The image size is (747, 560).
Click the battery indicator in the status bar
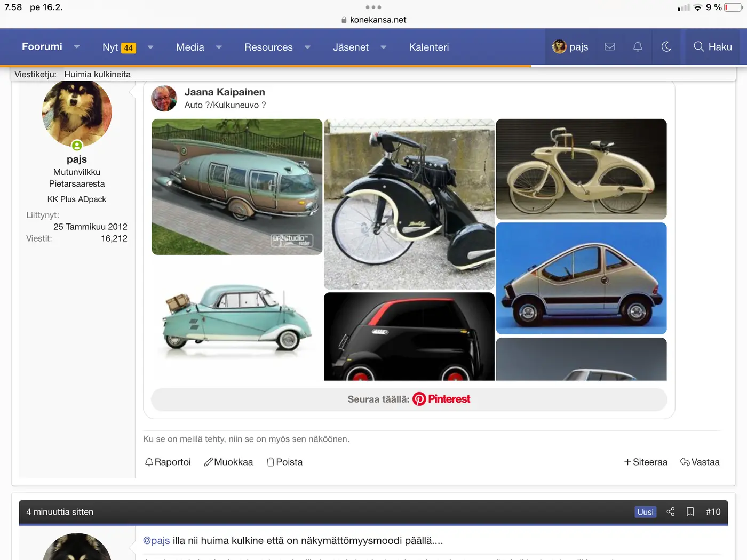(x=733, y=7)
